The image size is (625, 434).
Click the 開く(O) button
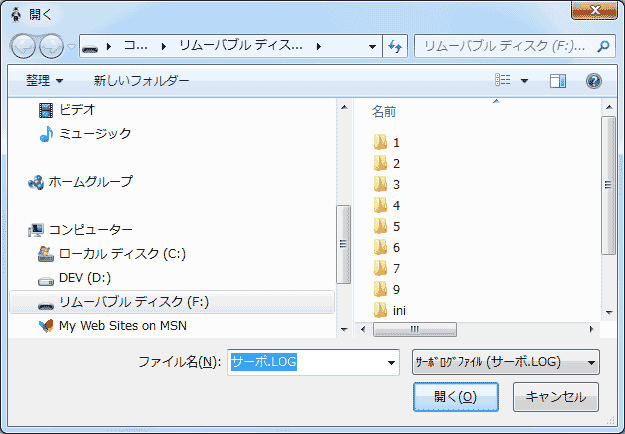tap(456, 397)
